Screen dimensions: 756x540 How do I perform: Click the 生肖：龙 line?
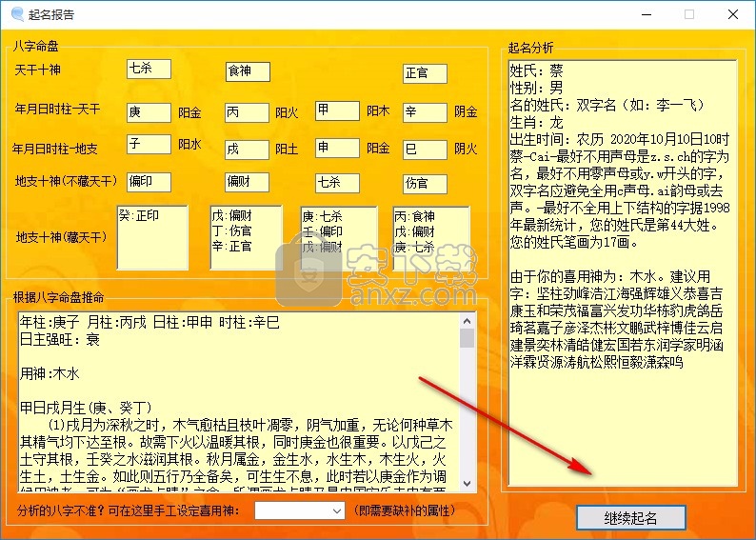[x=536, y=122]
